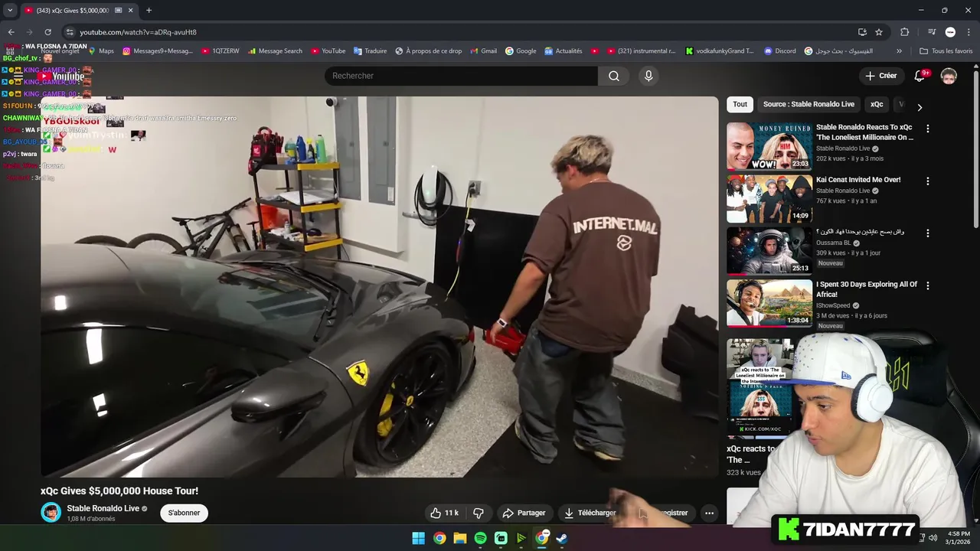This screenshot has height=551, width=980.
Task: Open the tab search dropdown arrow
Action: [10, 10]
